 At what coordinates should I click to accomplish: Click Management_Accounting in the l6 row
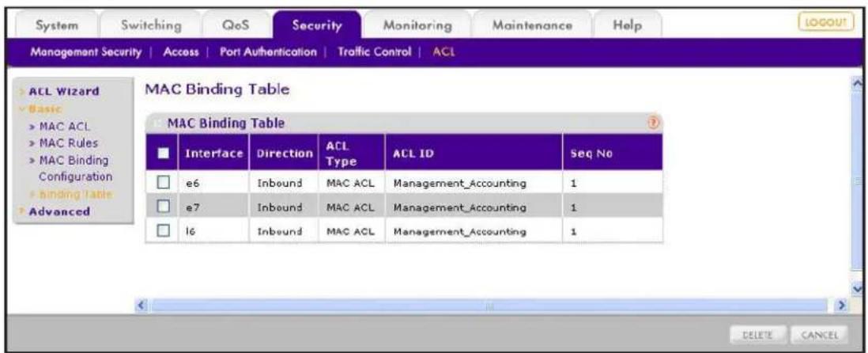[x=459, y=232]
